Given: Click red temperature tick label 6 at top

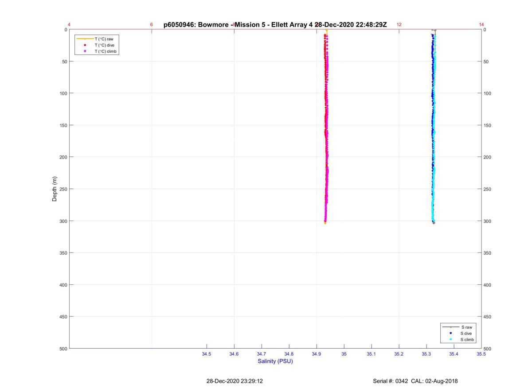Looking at the screenshot, I should 152,25.
